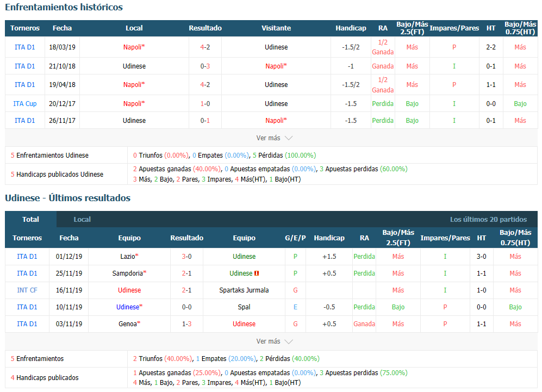
Task: Click the Visitante column header
Action: pyautogui.click(x=276, y=28)
